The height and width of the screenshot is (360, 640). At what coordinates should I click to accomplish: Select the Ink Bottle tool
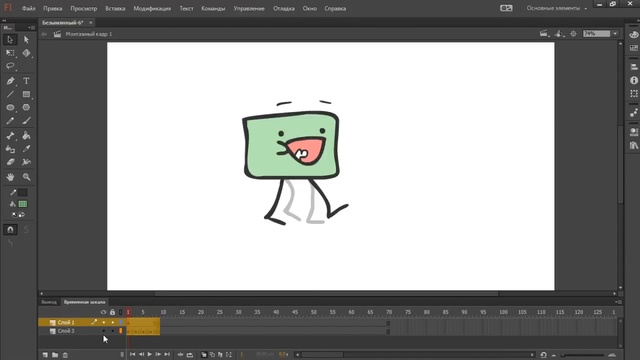tap(10, 149)
